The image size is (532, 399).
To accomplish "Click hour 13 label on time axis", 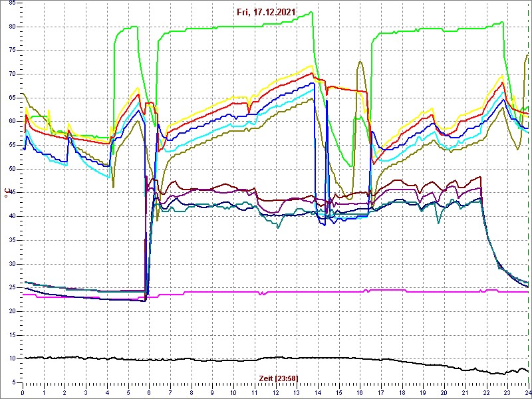I will tap(297, 393).
